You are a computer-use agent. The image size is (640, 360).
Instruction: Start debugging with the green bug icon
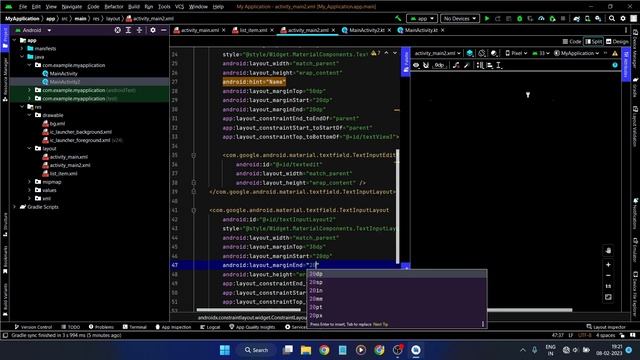click(520, 18)
